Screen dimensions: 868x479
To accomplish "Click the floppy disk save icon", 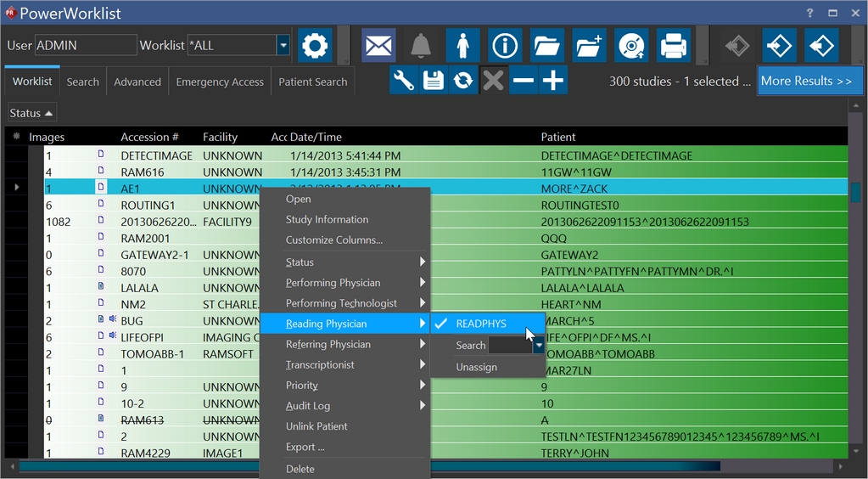I will 434,81.
